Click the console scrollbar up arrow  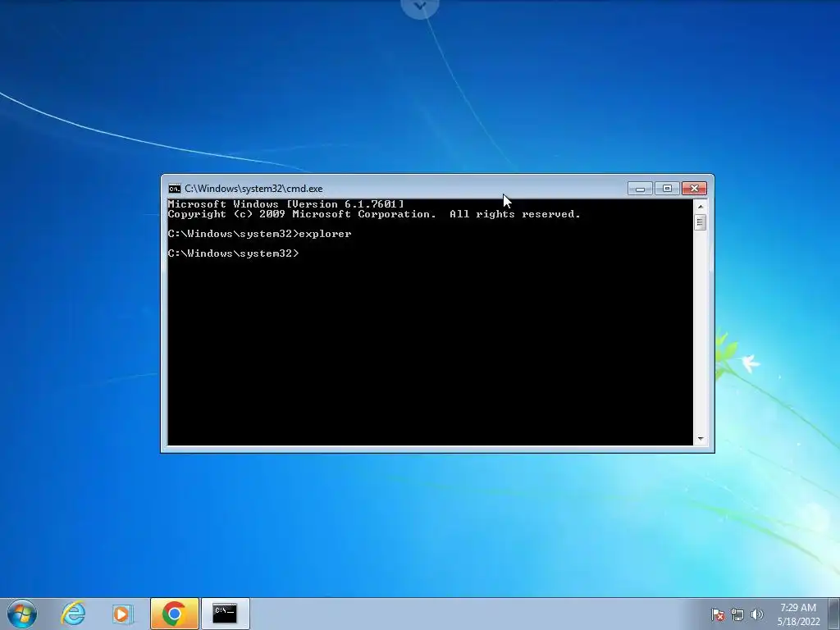(x=701, y=206)
